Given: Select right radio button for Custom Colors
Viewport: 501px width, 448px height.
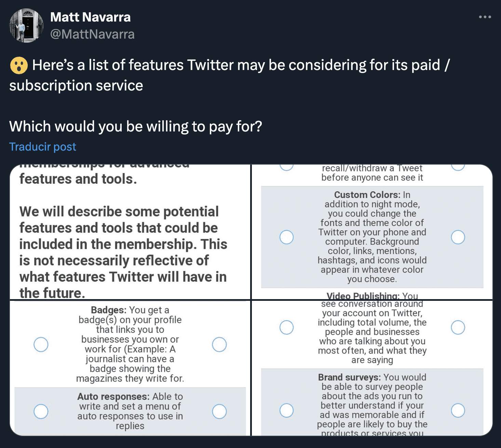Looking at the screenshot, I should pyautogui.click(x=458, y=237).
